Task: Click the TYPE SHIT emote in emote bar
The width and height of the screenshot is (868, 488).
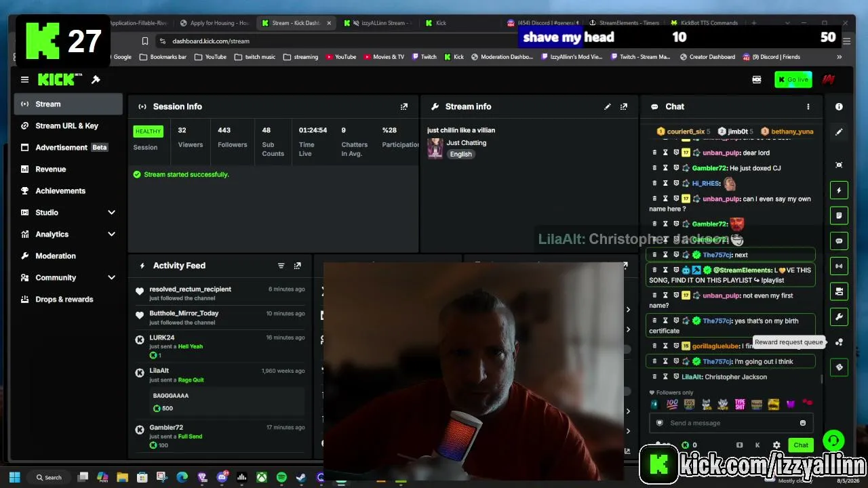Action: point(740,404)
